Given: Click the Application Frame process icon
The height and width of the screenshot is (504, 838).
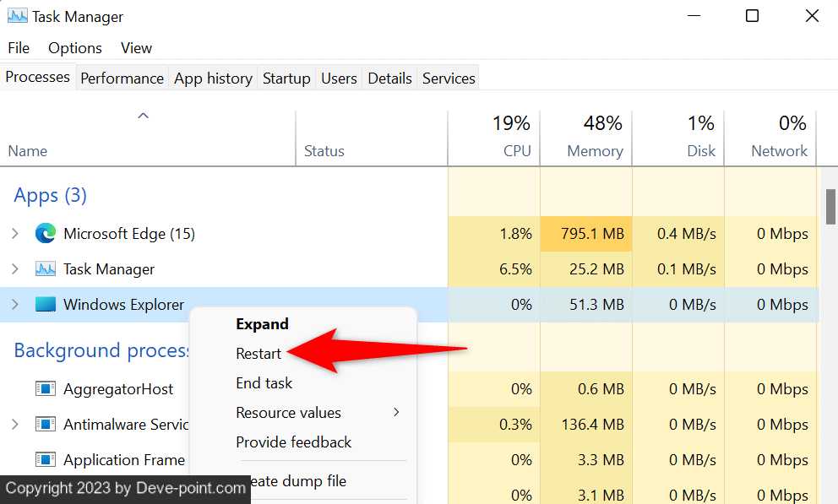Looking at the screenshot, I should point(45,460).
